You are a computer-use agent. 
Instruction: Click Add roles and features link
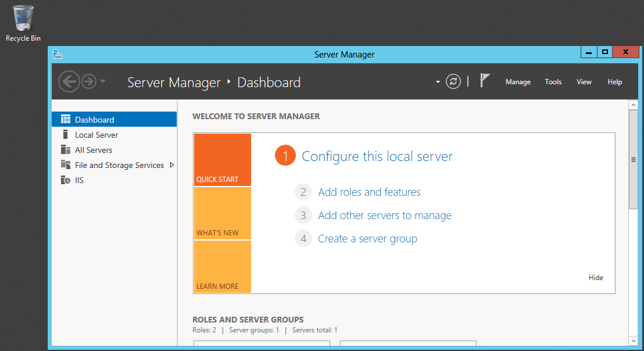pyautogui.click(x=369, y=192)
